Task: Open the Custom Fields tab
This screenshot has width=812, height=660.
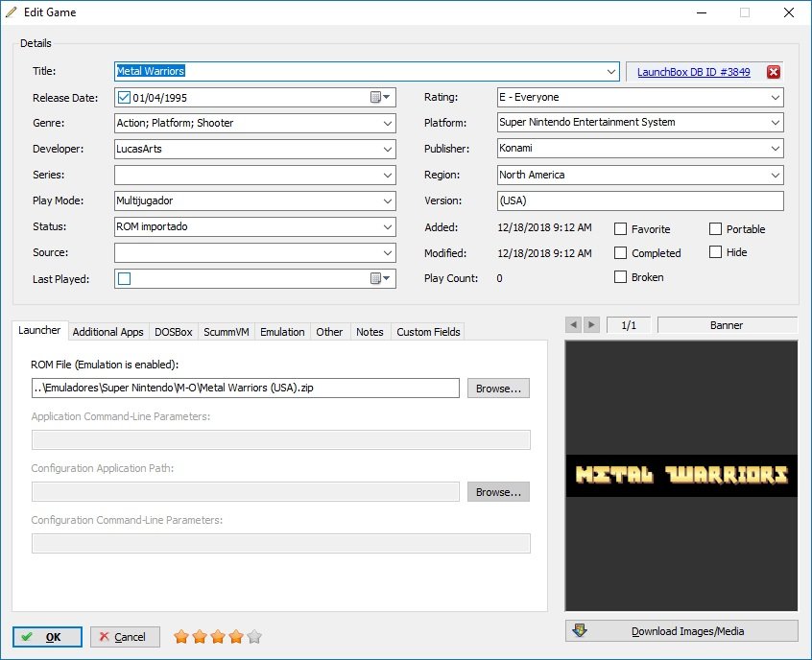Action: [x=428, y=332]
